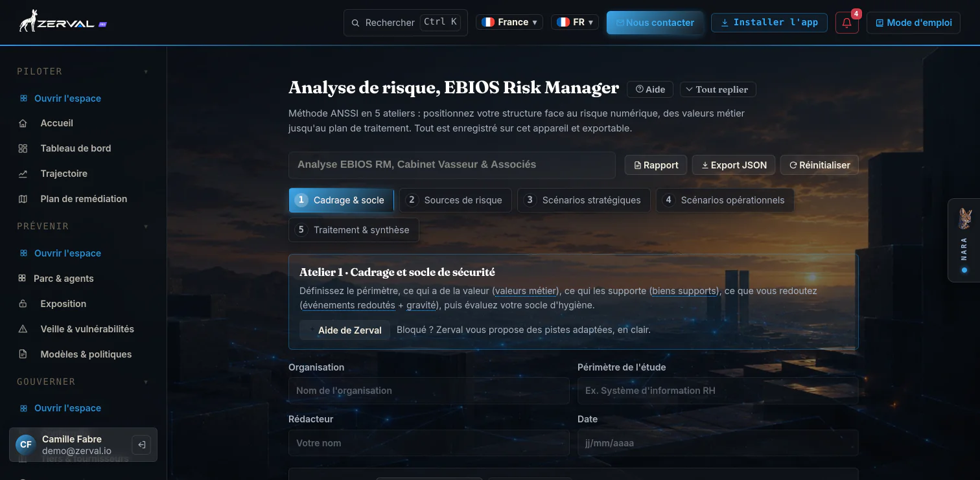The height and width of the screenshot is (480, 980).
Task: Open the France country dropdown
Action: (509, 22)
